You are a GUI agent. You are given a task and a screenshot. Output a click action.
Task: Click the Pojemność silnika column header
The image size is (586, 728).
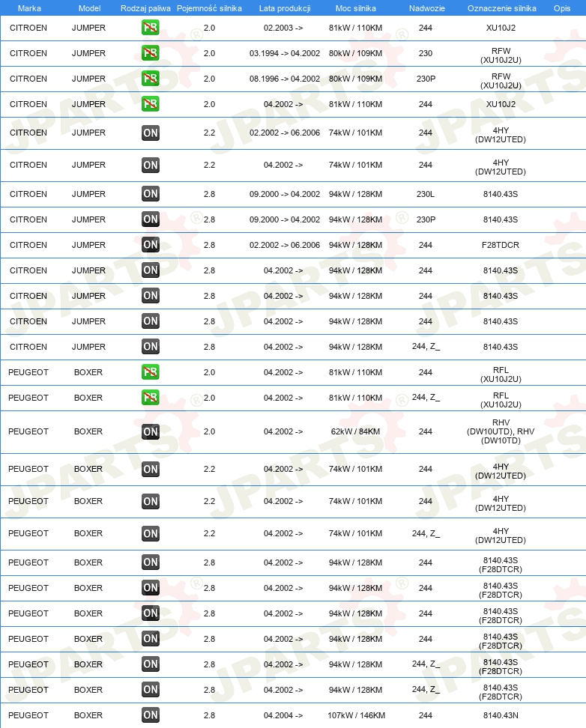(x=209, y=8)
